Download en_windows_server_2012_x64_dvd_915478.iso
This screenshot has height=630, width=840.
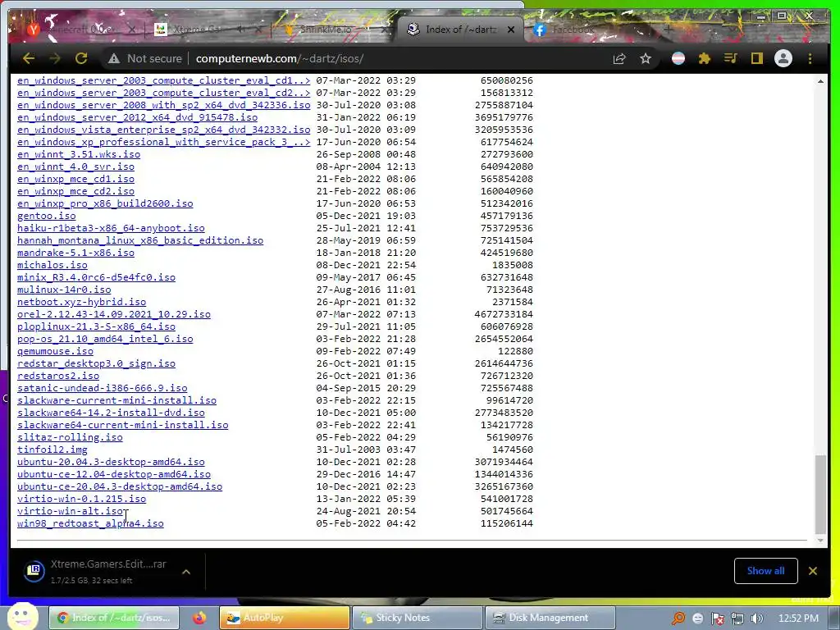137,116
